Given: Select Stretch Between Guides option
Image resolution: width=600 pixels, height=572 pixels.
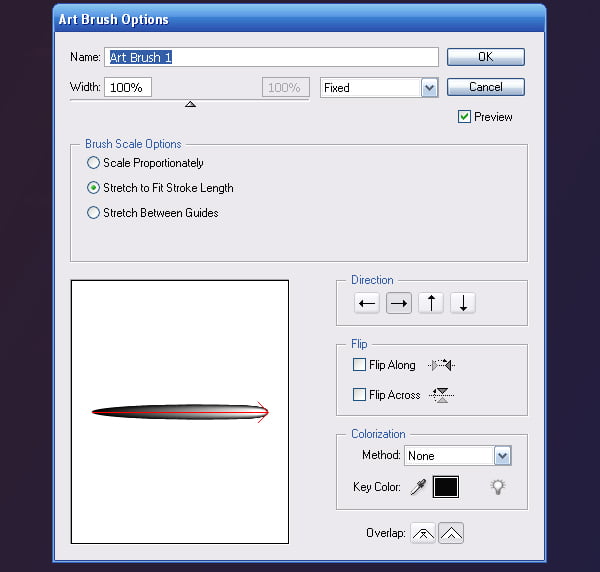Looking at the screenshot, I should click(93, 213).
